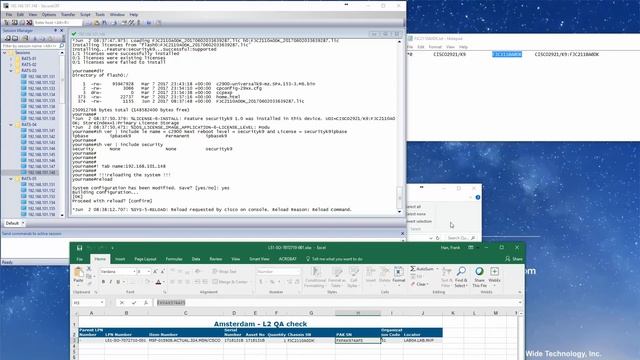
Task: Open the font name dropdown in Excel
Action: coord(134,271)
